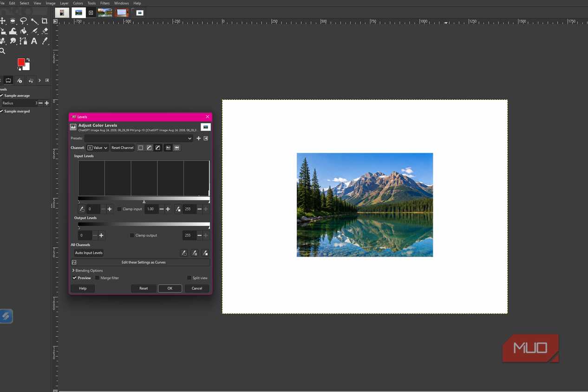Open the Image menu
The height and width of the screenshot is (392, 588).
coord(51,3)
